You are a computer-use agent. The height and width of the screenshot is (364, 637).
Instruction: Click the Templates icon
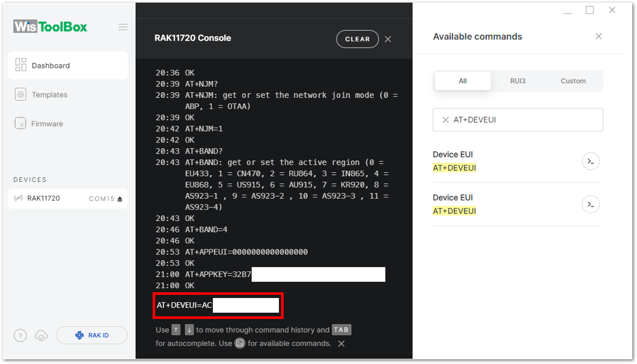click(21, 95)
